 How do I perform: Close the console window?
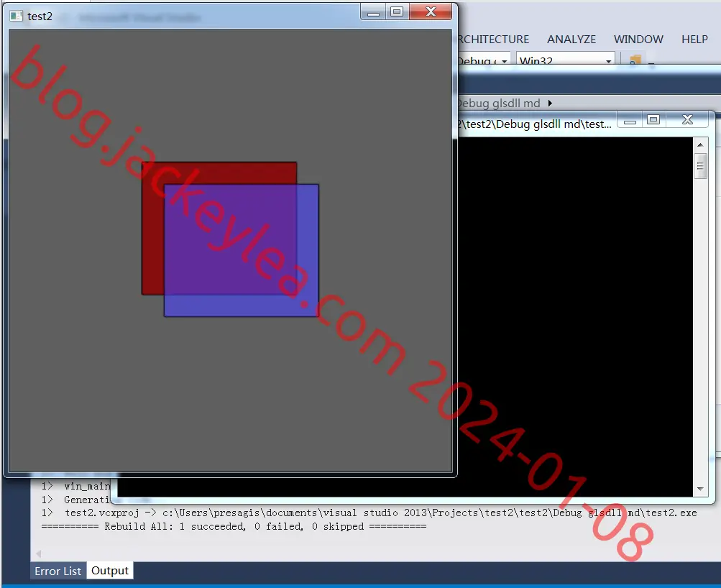(x=687, y=121)
